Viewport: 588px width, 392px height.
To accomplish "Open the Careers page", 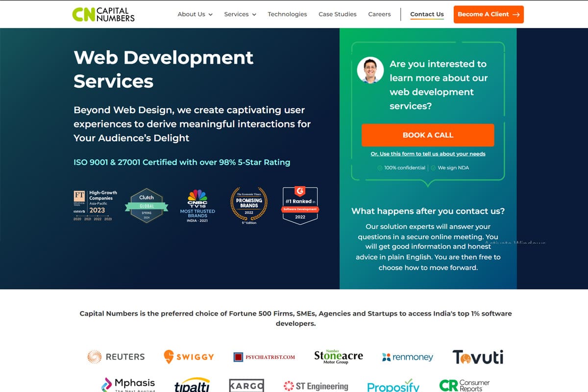I will pos(379,14).
